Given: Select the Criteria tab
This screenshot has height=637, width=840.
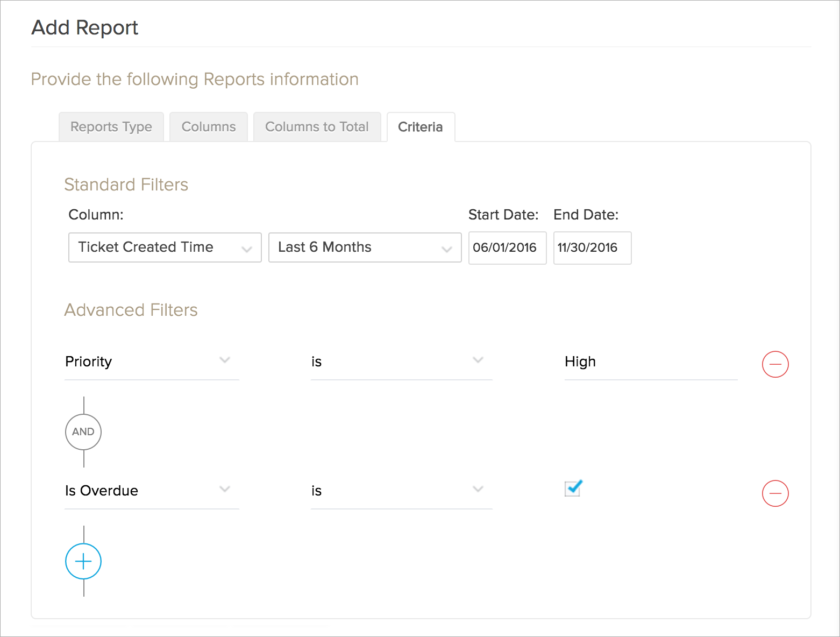Looking at the screenshot, I should point(421,127).
